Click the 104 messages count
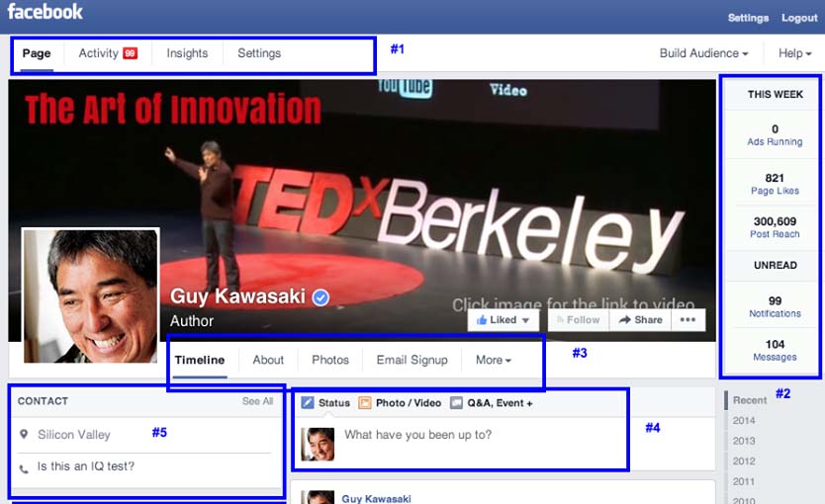 tap(775, 344)
